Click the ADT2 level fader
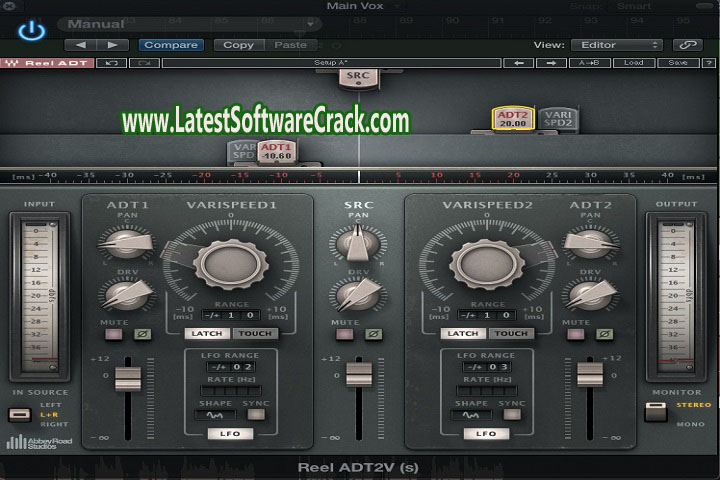Screen dimensions: 720x480 [590, 374]
